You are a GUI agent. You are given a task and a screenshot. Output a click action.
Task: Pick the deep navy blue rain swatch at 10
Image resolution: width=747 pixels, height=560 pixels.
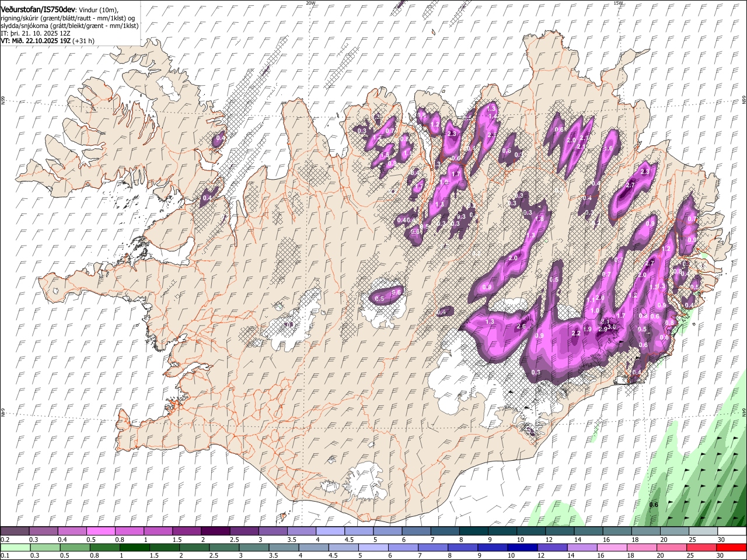coord(522,547)
